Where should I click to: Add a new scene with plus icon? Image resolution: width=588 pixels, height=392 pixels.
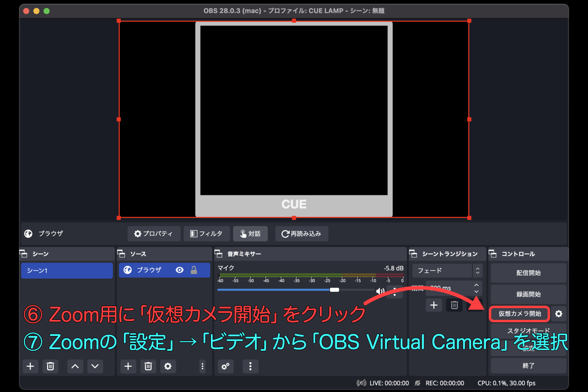[30, 366]
